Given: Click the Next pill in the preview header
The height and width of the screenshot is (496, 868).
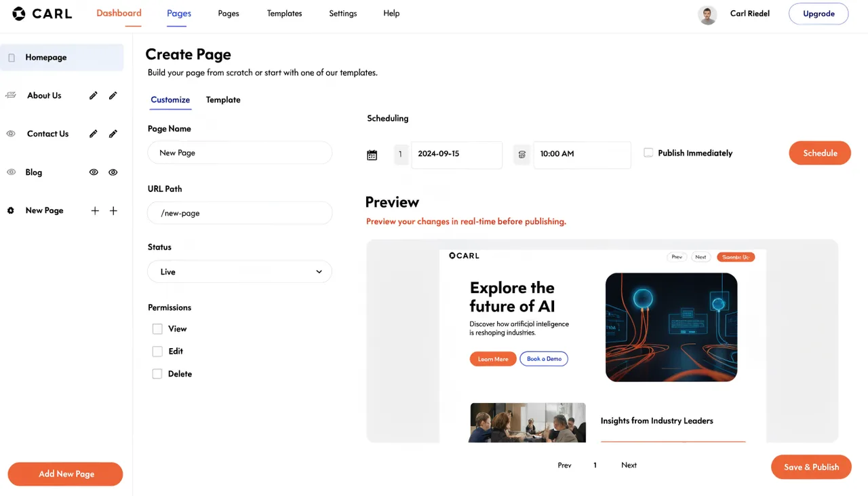Looking at the screenshot, I should pos(701,257).
